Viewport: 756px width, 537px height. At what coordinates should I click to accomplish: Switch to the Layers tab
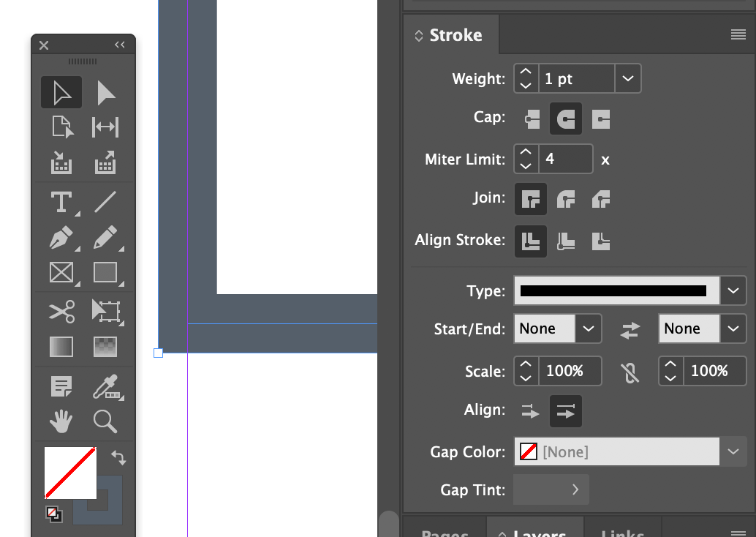(534, 532)
